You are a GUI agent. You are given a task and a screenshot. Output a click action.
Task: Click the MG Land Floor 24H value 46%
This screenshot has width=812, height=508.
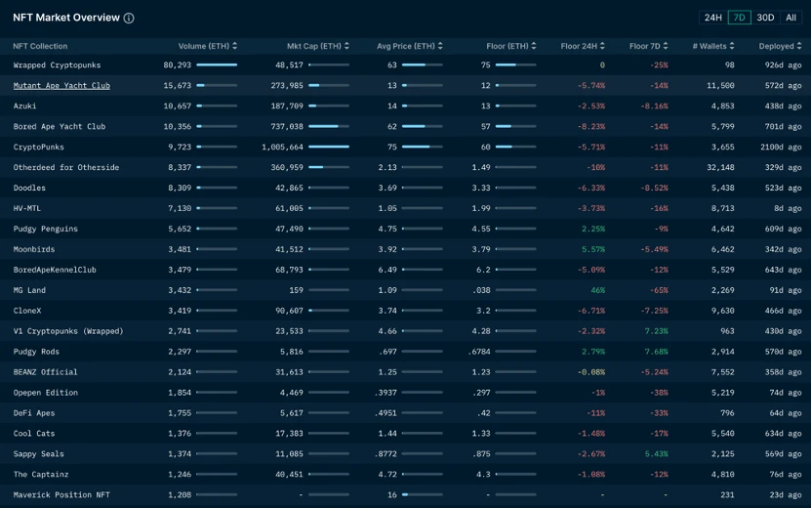coord(597,290)
